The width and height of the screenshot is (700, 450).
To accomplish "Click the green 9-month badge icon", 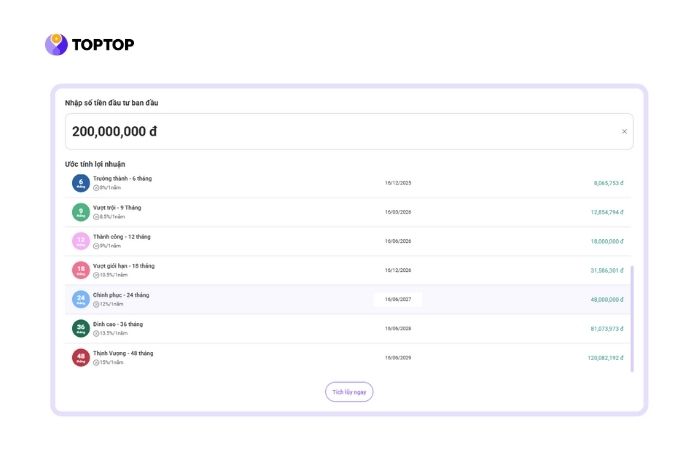I will pos(81,212).
